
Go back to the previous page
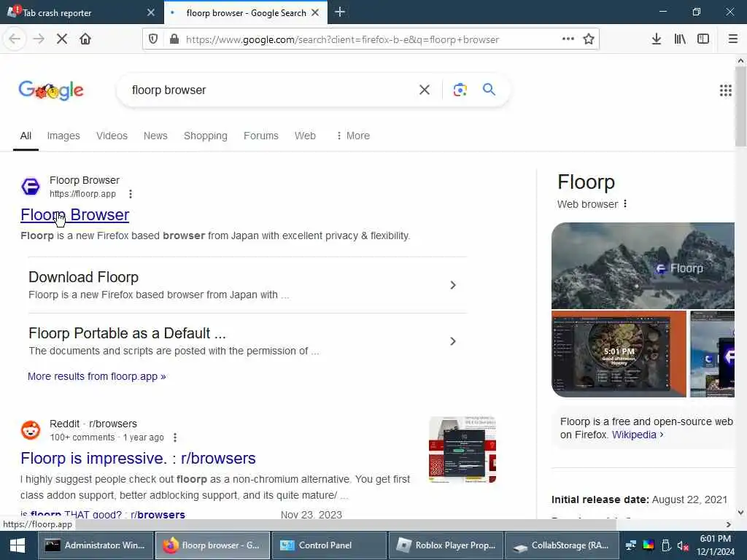tap(15, 39)
